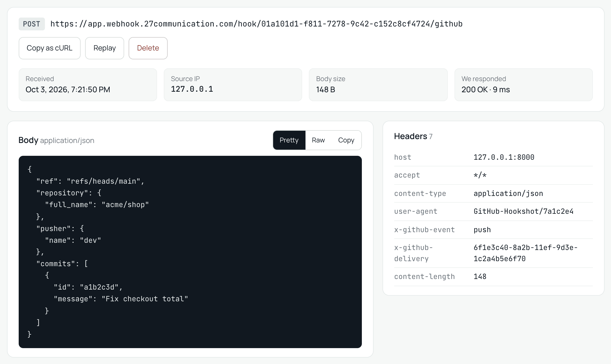The height and width of the screenshot is (364, 611).
Task: Copy the request body
Action: (346, 140)
